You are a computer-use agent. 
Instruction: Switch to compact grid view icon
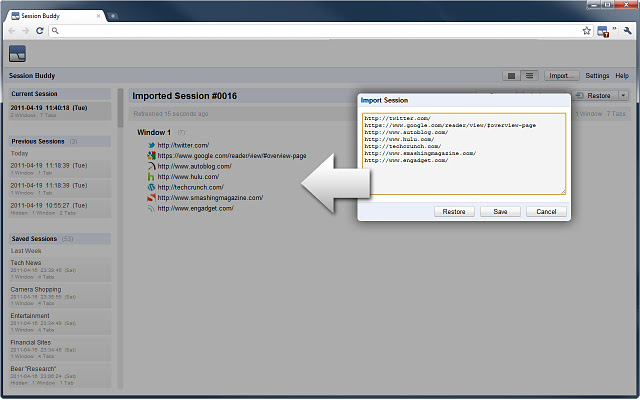511,76
